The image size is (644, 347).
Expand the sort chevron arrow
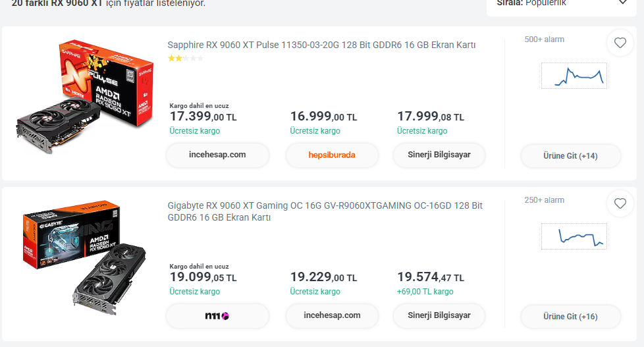pyautogui.click(x=623, y=2)
